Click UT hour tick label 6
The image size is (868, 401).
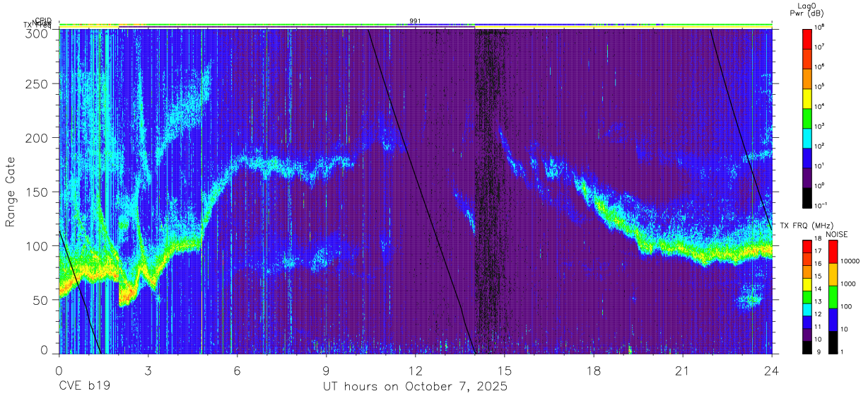[x=237, y=371]
